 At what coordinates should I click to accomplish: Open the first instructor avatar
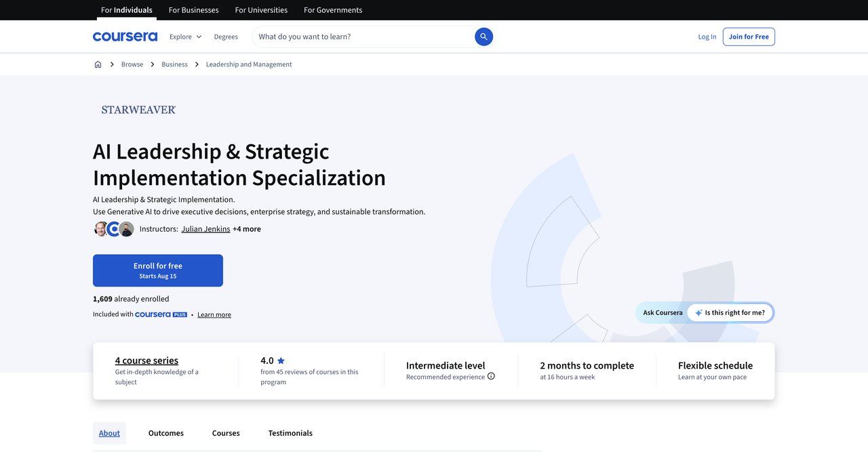[100, 229]
